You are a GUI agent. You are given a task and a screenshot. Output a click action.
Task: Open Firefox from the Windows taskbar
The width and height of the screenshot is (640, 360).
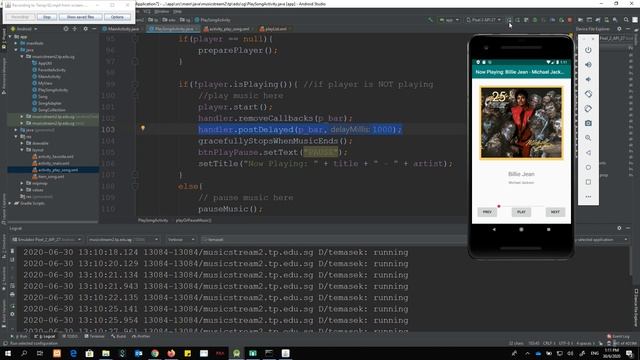(x=171, y=353)
